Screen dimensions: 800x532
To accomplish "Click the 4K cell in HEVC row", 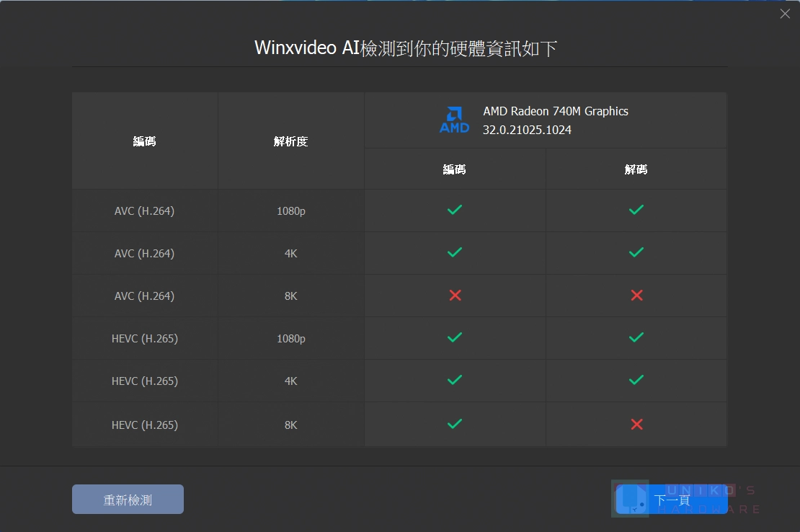I will [291, 381].
